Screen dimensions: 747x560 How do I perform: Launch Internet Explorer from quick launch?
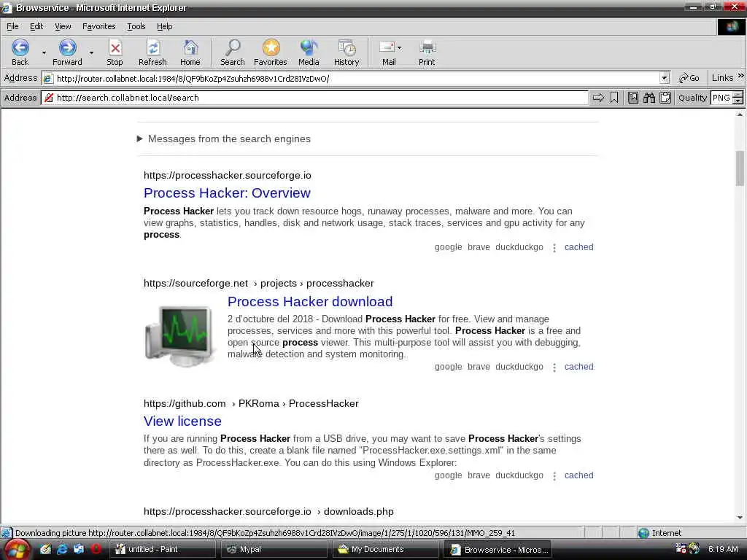click(x=62, y=549)
